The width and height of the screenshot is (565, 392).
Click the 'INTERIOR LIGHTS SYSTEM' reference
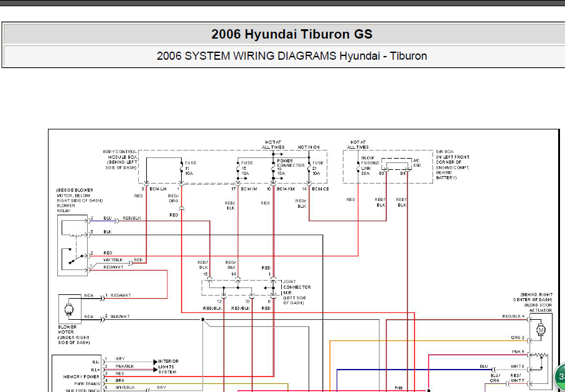coord(169,366)
